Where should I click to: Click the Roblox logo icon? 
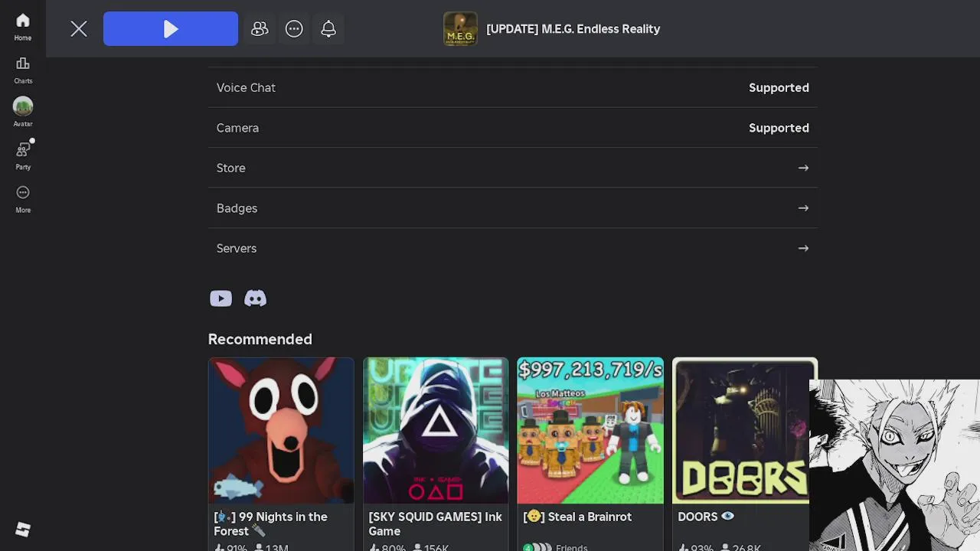tap(23, 530)
